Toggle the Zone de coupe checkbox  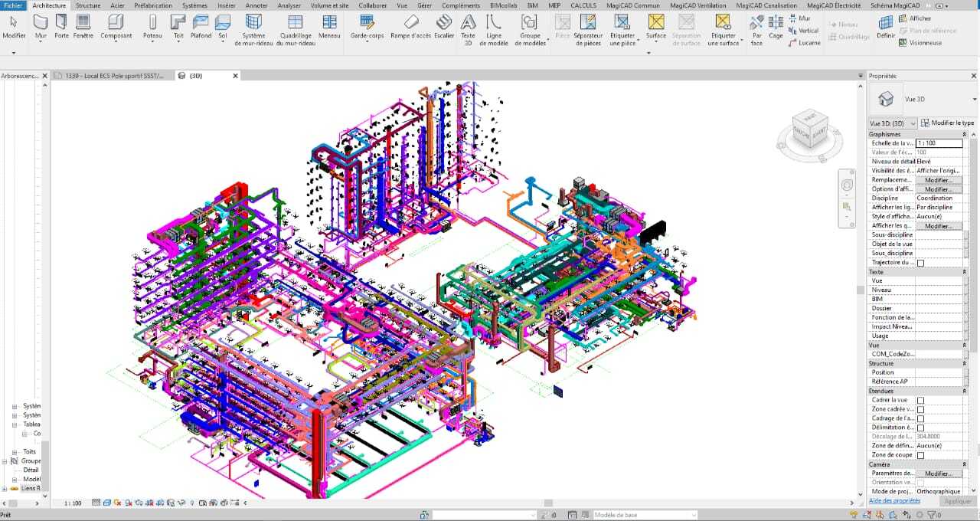(x=920, y=455)
